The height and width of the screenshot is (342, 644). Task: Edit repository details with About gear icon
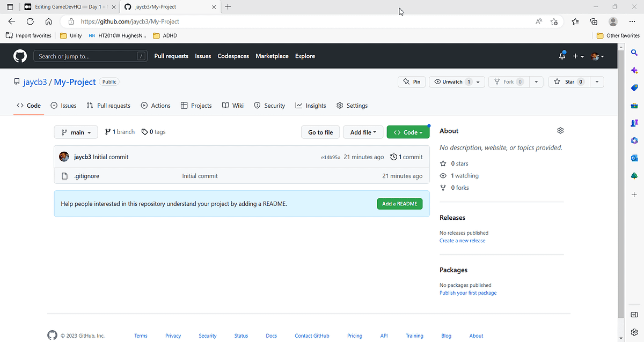click(560, 131)
